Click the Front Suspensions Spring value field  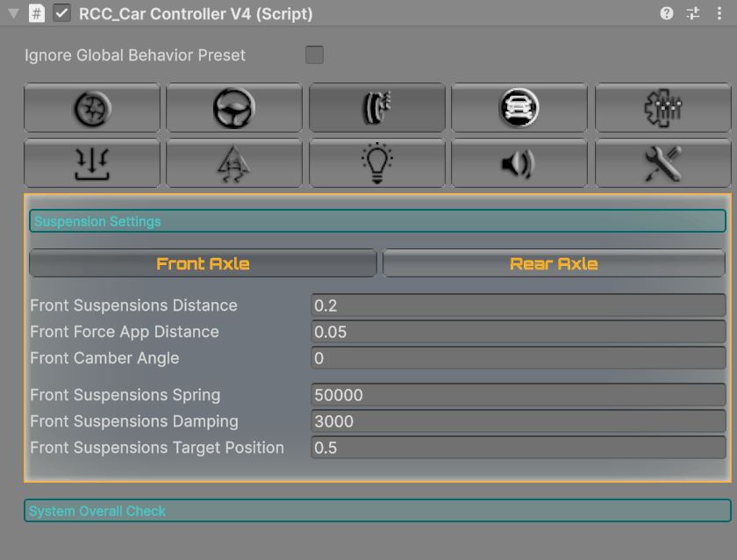point(519,394)
